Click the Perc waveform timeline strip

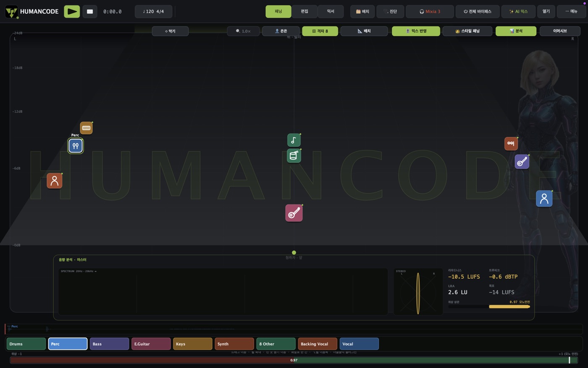[294, 329]
